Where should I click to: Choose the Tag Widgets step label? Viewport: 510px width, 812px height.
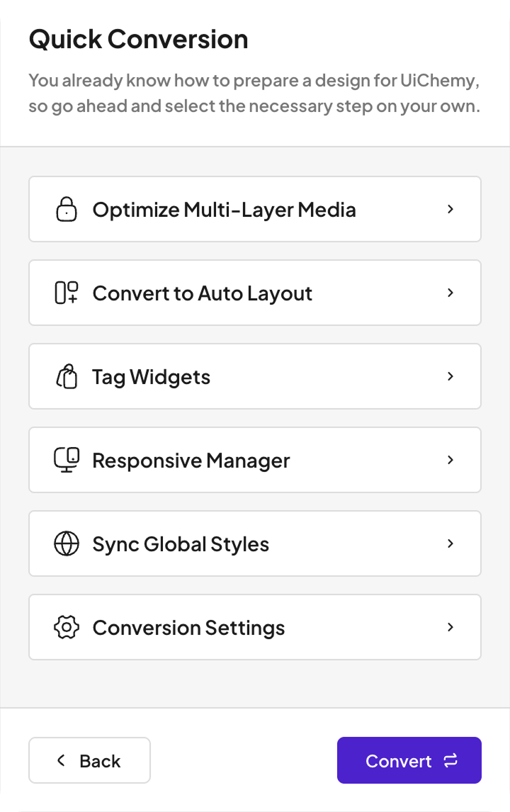(151, 377)
